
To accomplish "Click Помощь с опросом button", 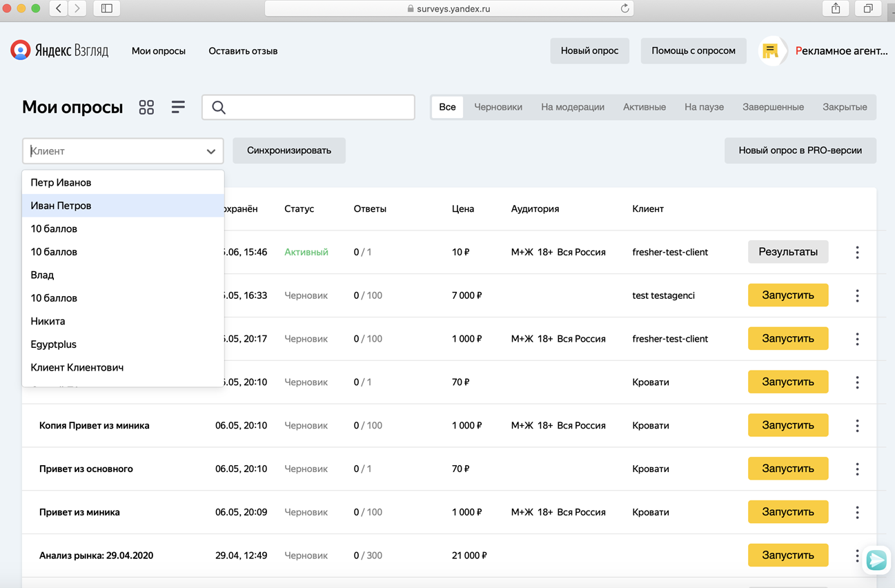I will pos(694,51).
